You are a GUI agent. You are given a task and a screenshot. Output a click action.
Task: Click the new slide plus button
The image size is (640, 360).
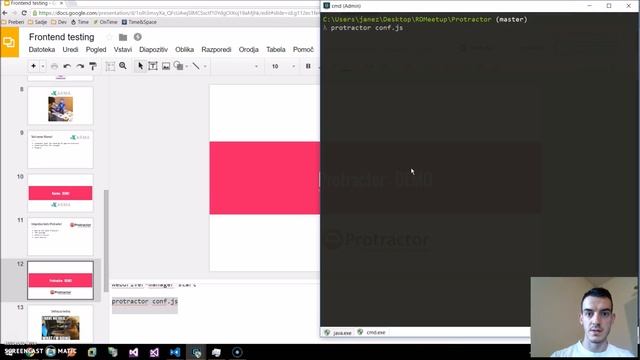click(x=33, y=66)
